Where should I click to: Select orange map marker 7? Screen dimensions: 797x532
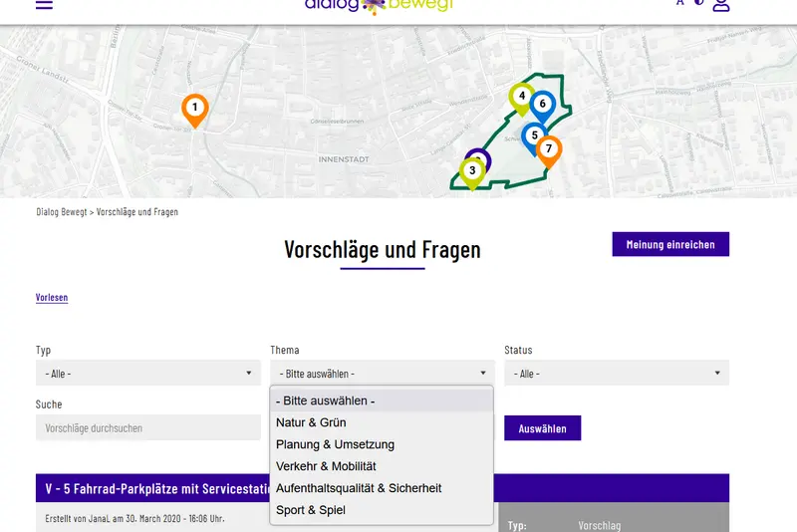(549, 151)
